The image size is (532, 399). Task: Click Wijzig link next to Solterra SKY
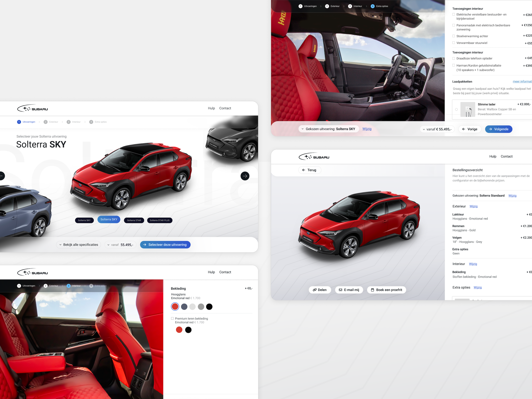click(x=367, y=129)
